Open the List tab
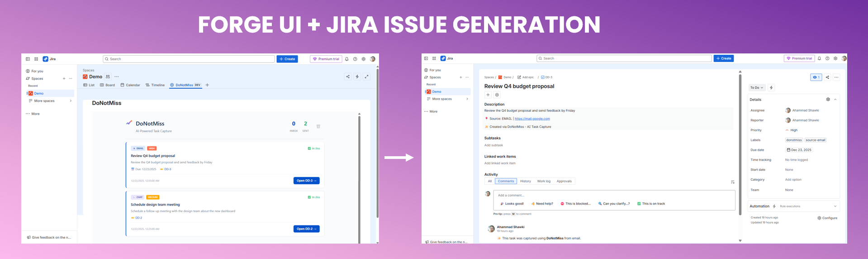This screenshot has width=868, height=259. point(89,85)
